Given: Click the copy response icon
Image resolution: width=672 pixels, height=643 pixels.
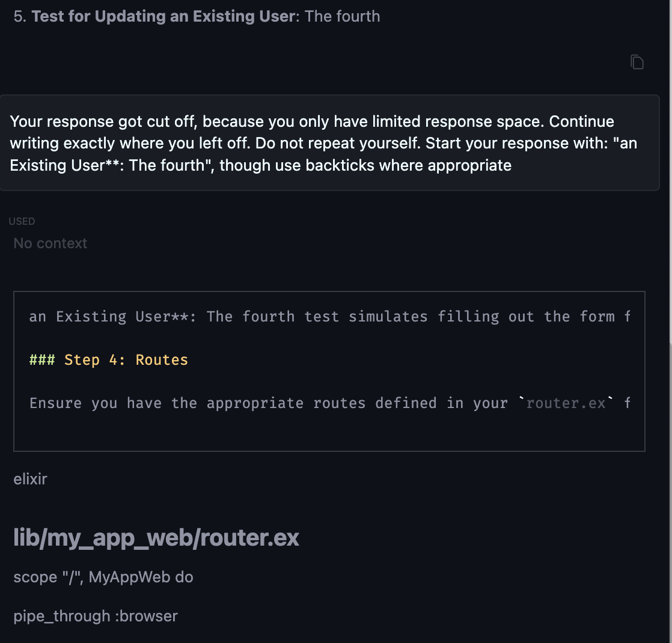Looking at the screenshot, I should [x=637, y=62].
